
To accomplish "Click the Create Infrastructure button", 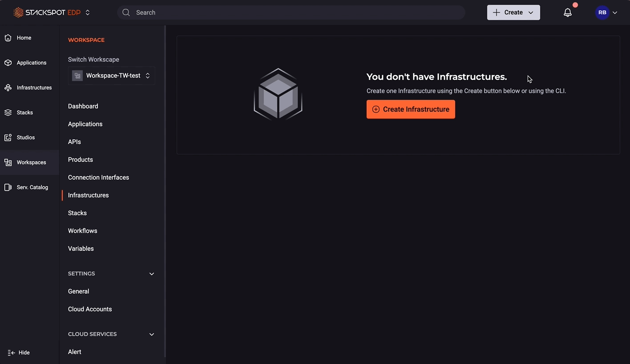I will [x=410, y=109].
